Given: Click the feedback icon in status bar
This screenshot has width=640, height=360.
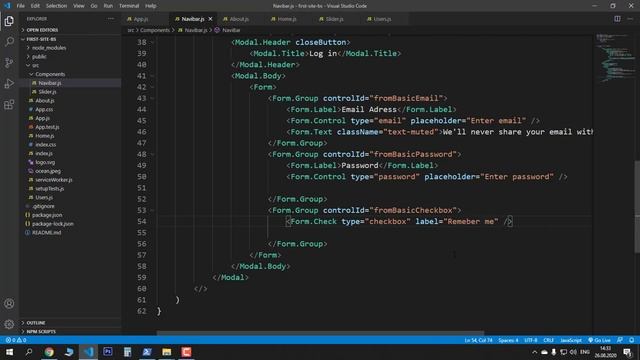Looking at the screenshot, I should 620,340.
